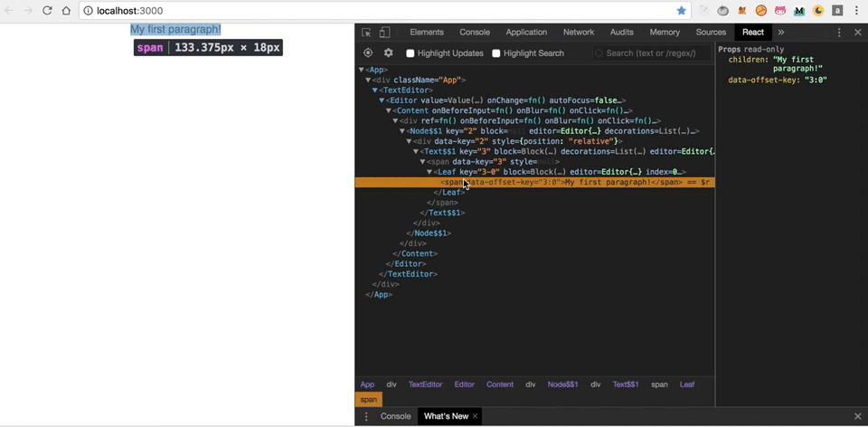Close the What's New drawer tab
The image size is (868, 427).
click(475, 416)
